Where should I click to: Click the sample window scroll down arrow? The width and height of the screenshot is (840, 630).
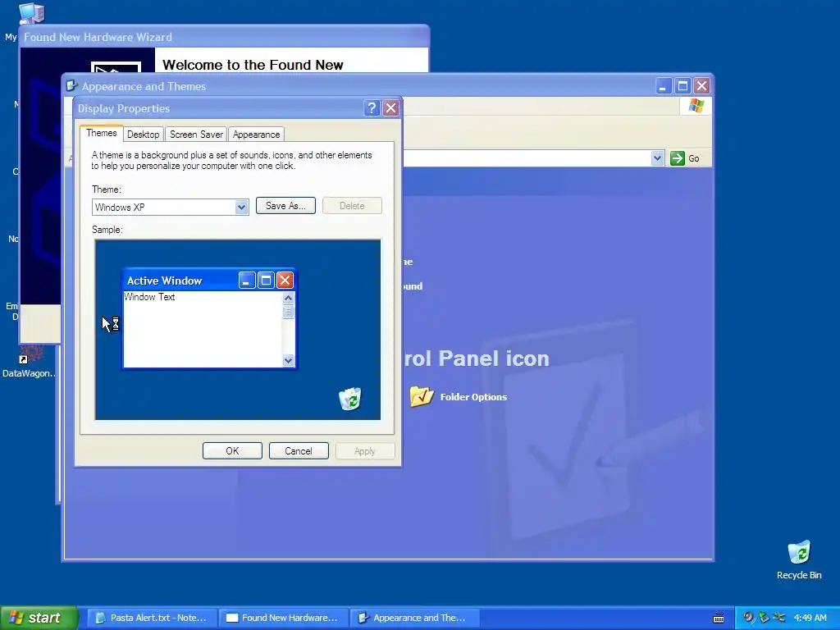click(x=288, y=361)
